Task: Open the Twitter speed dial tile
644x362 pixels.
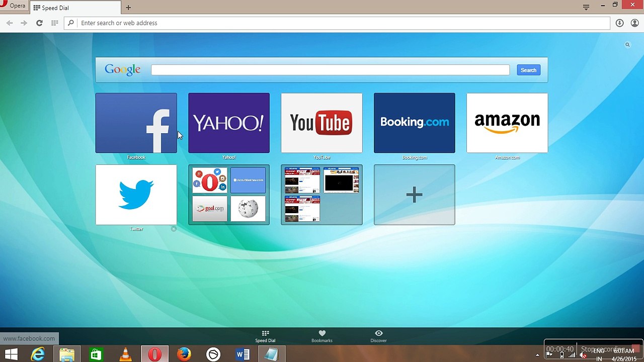Action: tap(136, 195)
